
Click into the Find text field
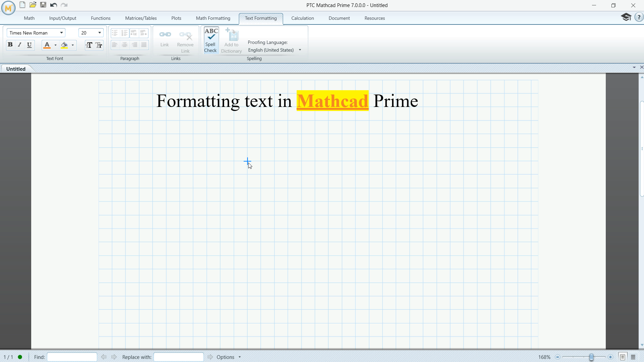[72, 357]
